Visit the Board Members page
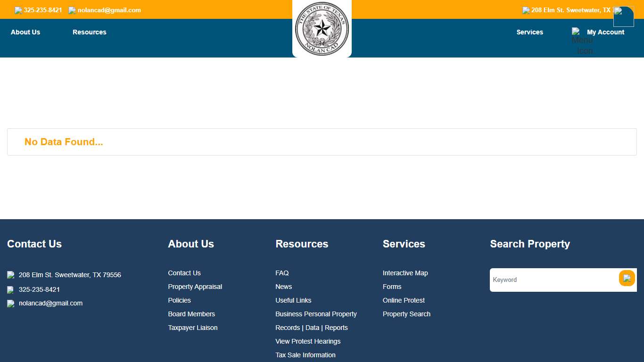Screen dimensions: 644x362 (191, 314)
